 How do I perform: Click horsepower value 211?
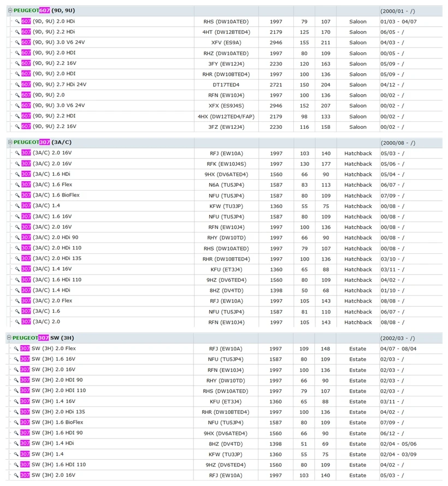click(326, 43)
